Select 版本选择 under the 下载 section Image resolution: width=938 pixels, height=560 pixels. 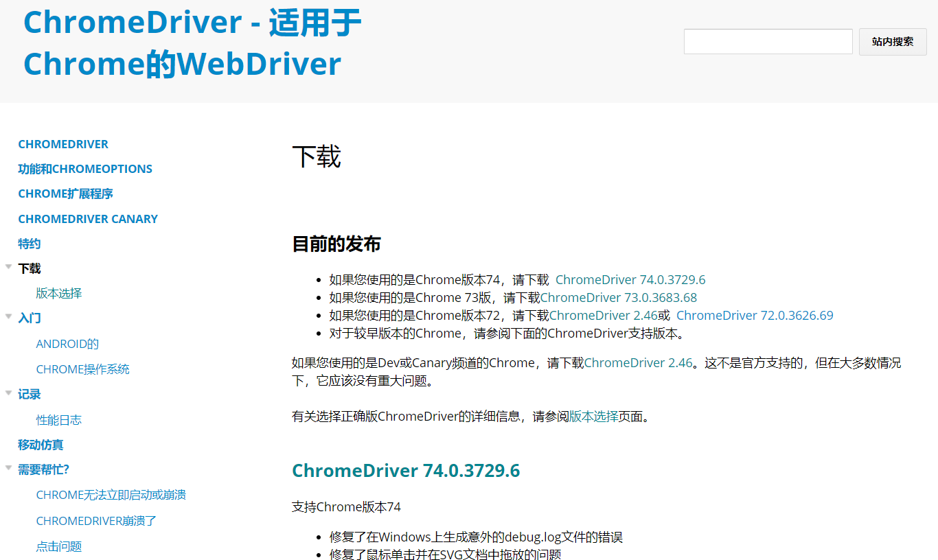point(59,293)
